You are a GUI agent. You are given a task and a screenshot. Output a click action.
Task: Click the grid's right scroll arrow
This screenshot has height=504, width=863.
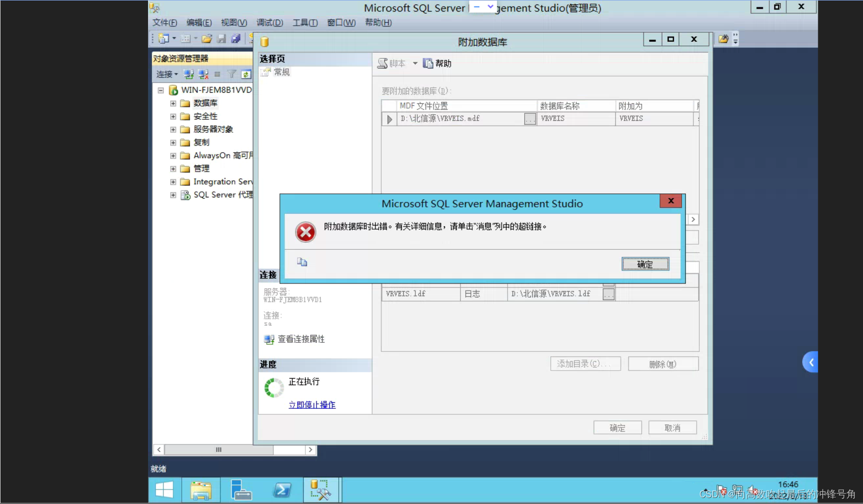[x=693, y=220]
